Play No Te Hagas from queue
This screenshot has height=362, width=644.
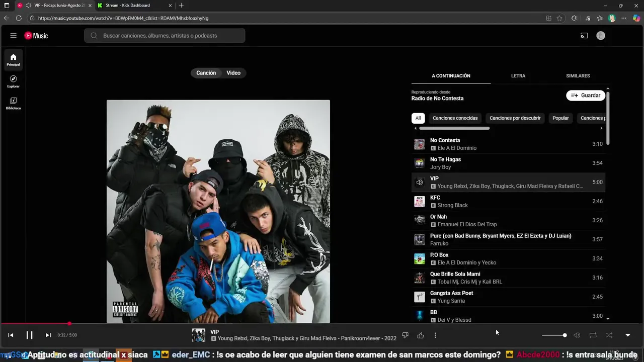click(x=508, y=163)
